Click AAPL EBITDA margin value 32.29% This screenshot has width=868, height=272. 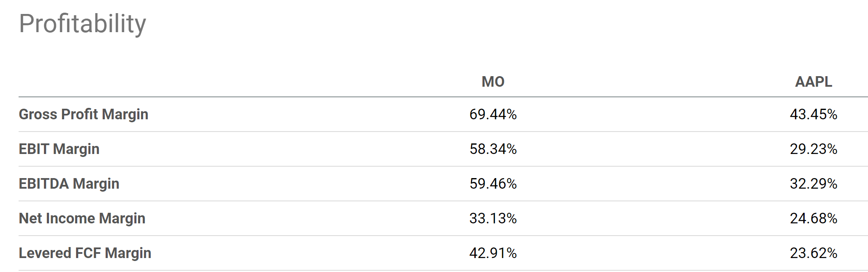click(x=814, y=184)
